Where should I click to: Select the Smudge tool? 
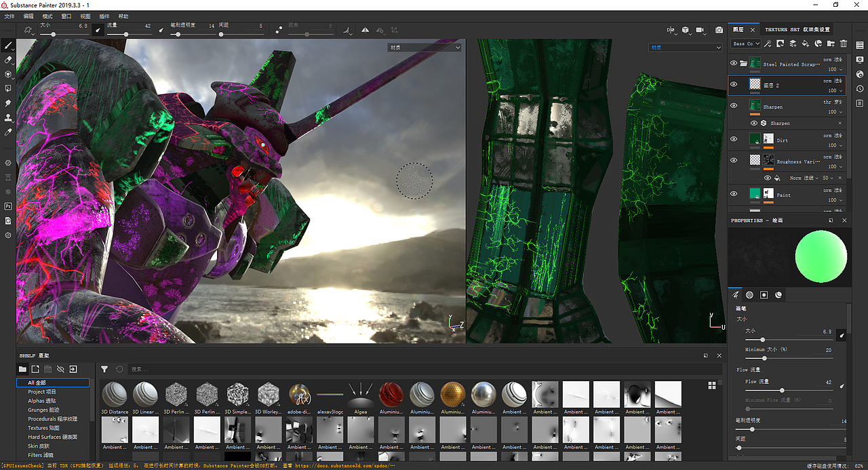tap(8, 103)
